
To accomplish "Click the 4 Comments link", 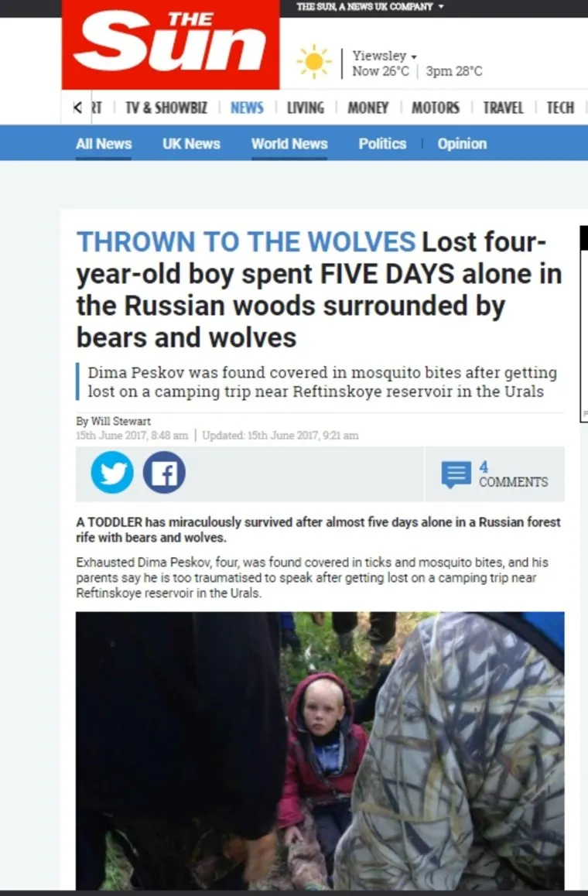I will pos(513,475).
